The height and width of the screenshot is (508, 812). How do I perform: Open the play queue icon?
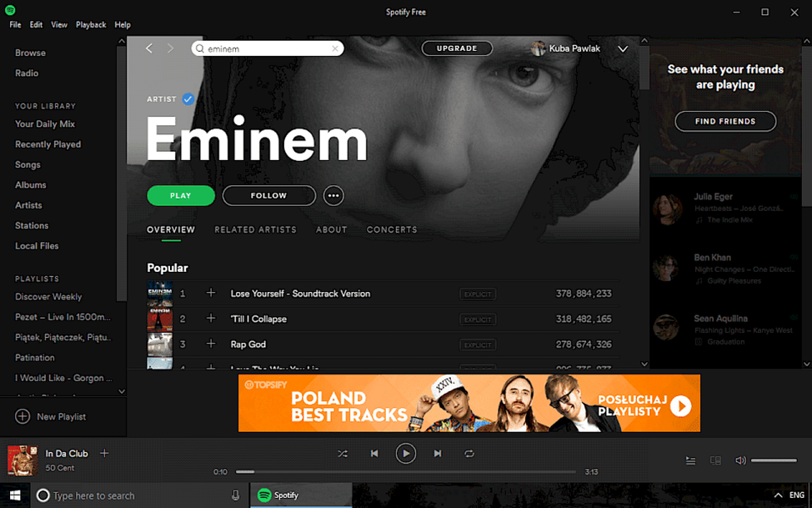690,460
